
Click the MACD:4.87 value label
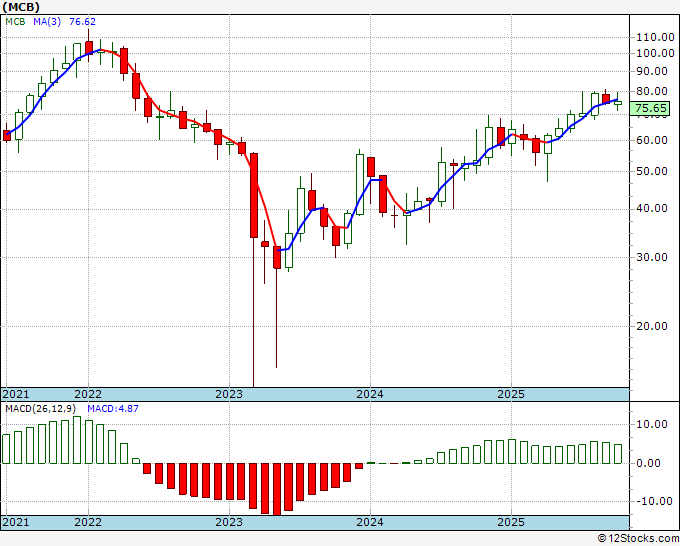pyautogui.click(x=113, y=409)
